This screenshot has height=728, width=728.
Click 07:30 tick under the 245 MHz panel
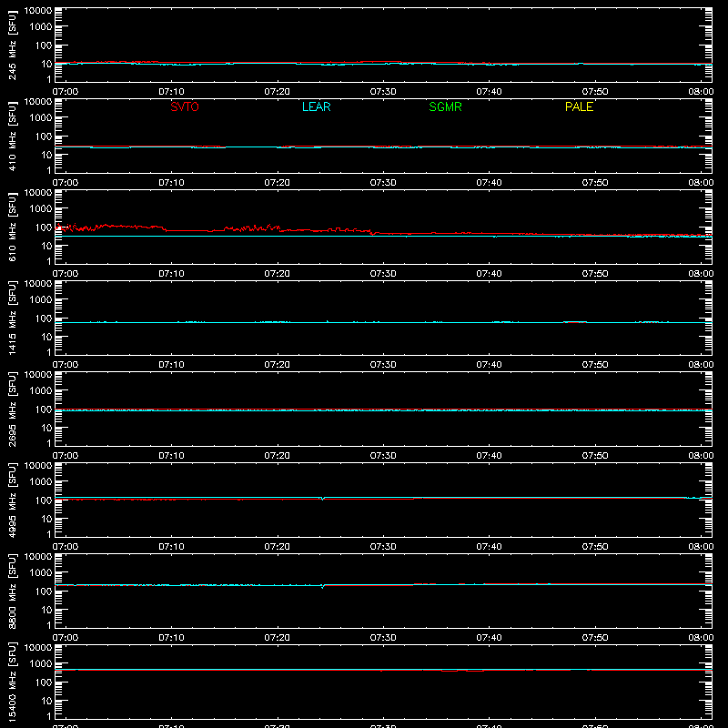point(383,92)
